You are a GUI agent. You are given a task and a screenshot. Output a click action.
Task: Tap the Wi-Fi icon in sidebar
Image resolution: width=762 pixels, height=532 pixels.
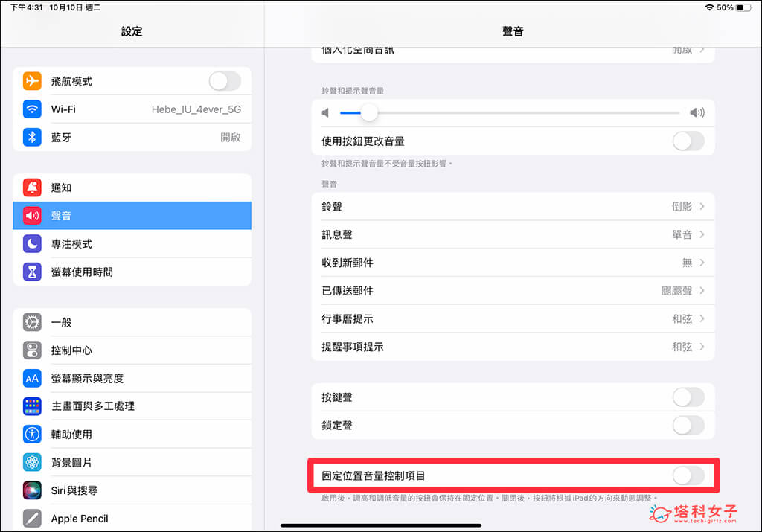pyautogui.click(x=32, y=109)
